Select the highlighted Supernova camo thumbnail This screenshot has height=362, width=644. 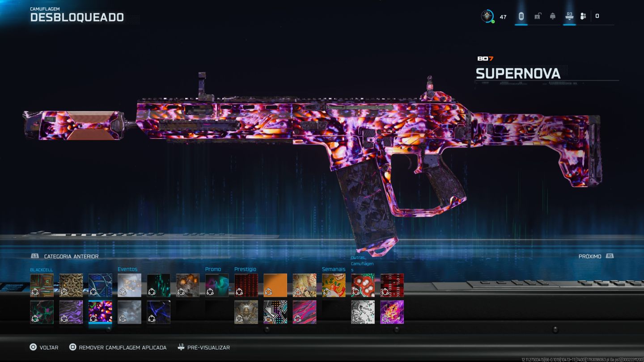point(100,312)
